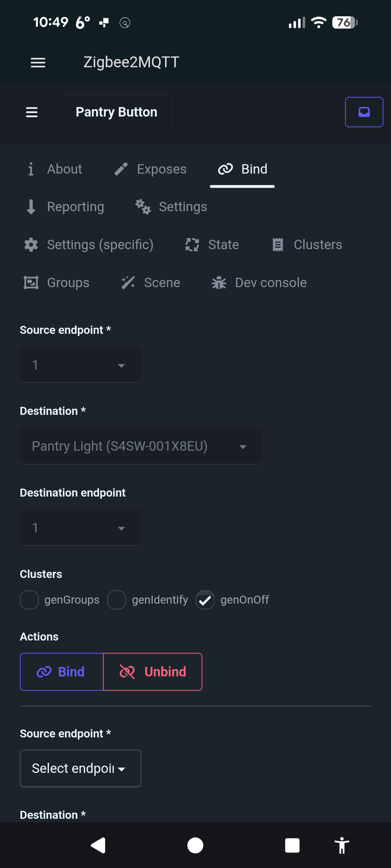Open recent apps square icon
Viewport: 391px width, 868px height.
pos(292,845)
